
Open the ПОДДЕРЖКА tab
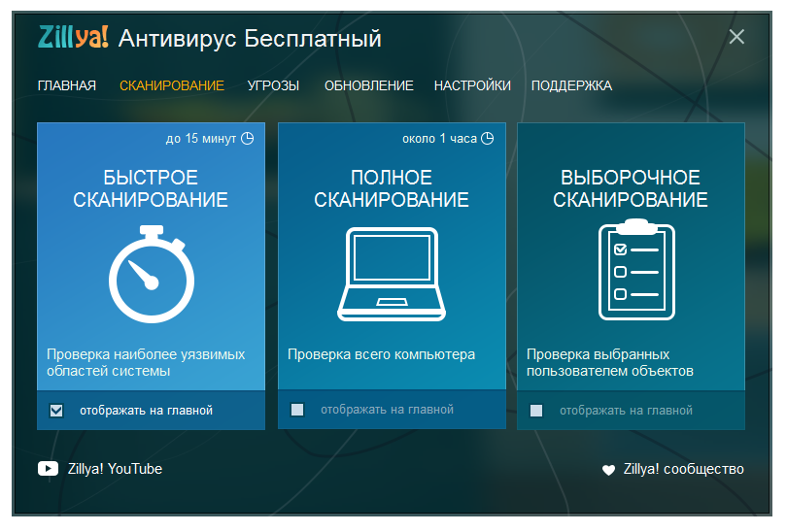pyautogui.click(x=571, y=85)
